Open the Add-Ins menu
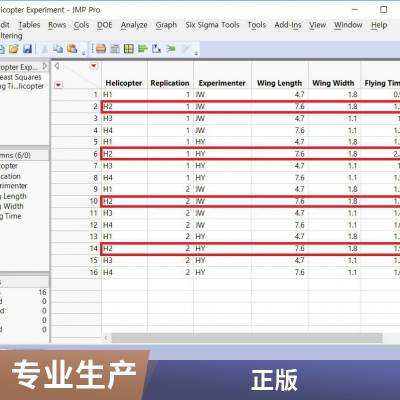The width and height of the screenshot is (400, 400). coord(288,25)
